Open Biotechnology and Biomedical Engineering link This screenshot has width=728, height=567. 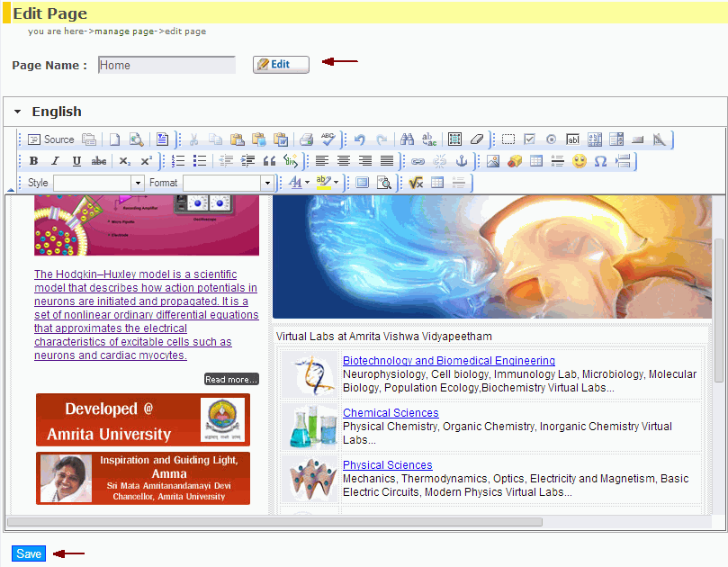click(x=449, y=361)
